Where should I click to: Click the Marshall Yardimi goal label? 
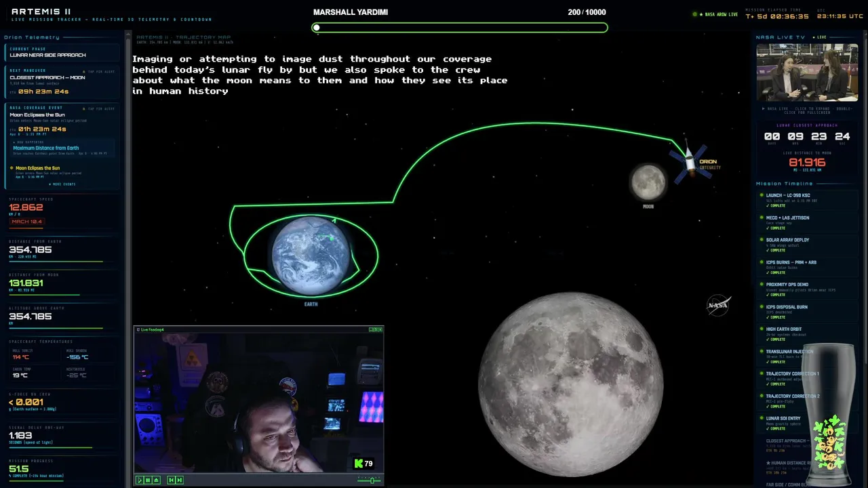click(351, 12)
